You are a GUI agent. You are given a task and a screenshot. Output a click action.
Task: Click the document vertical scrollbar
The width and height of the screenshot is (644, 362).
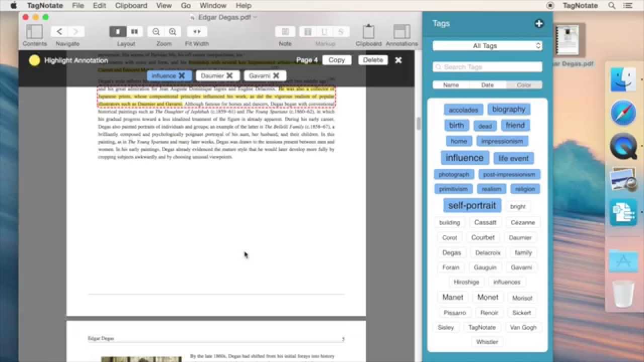point(418,124)
